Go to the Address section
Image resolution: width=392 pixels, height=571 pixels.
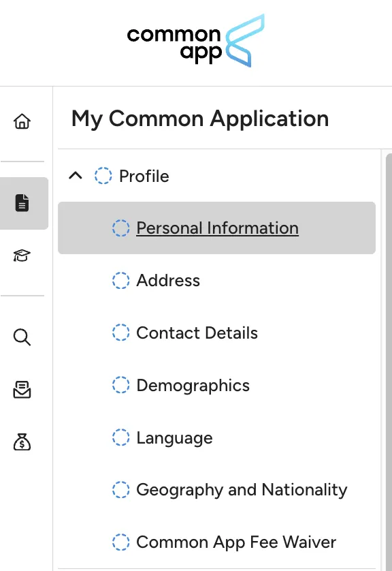coord(168,281)
